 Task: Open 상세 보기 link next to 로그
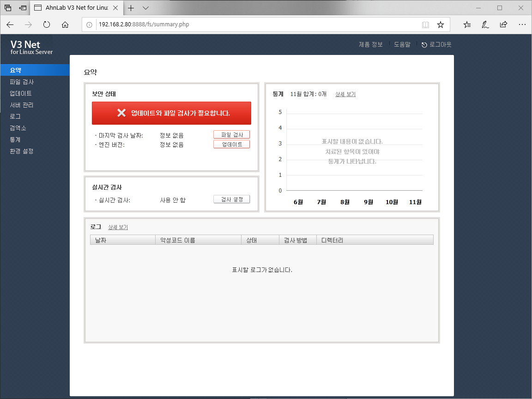(x=118, y=227)
